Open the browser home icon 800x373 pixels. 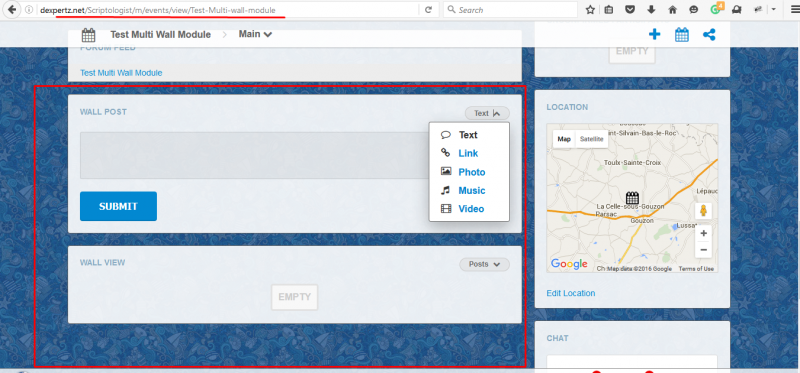pos(672,10)
